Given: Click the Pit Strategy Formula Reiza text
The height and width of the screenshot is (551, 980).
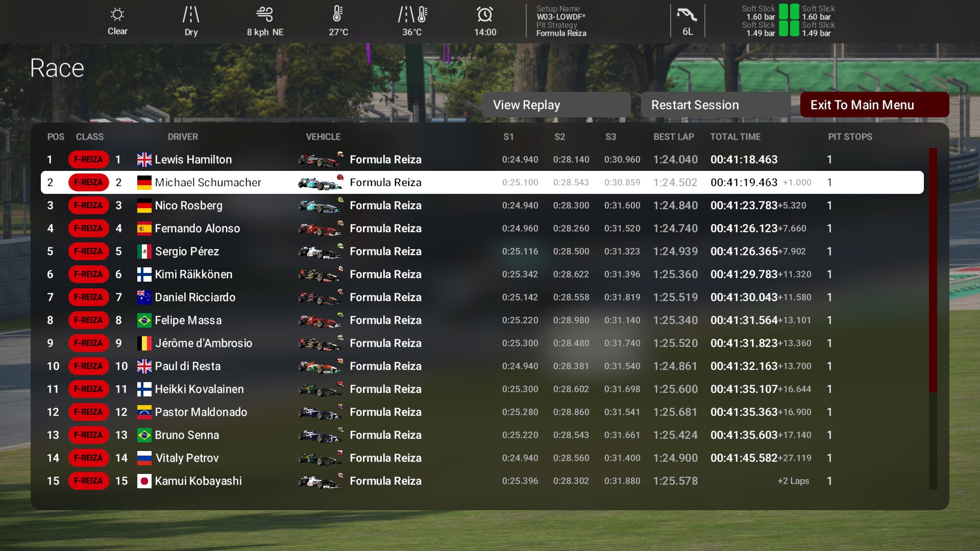Looking at the screenshot, I should 561,33.
